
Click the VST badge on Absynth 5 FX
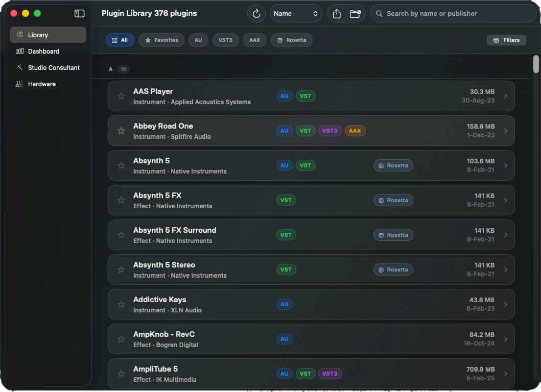tap(286, 200)
